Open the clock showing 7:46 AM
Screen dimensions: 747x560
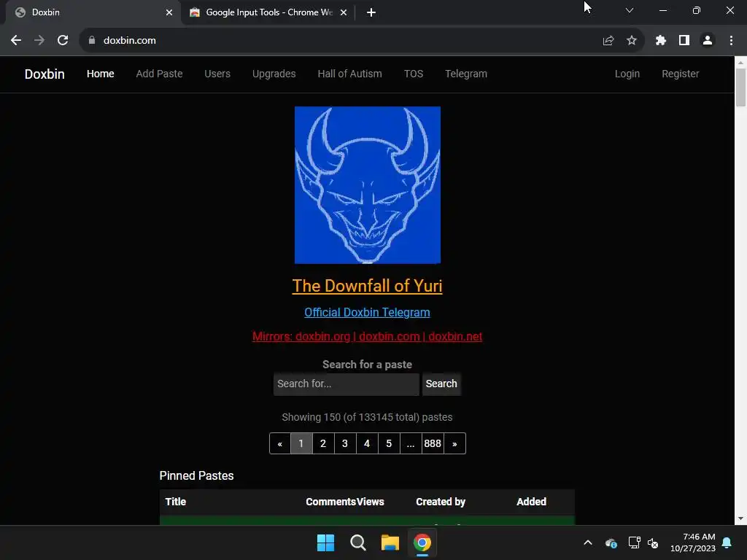[693, 542]
